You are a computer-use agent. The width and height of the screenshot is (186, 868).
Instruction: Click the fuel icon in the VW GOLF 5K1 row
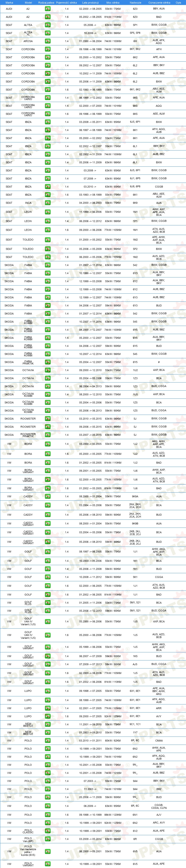pos(48,577)
